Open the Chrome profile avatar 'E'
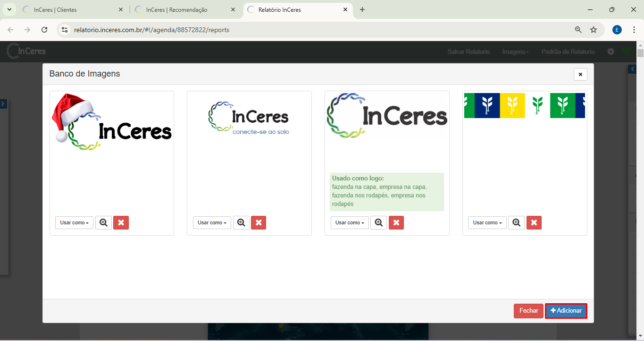The height and width of the screenshot is (341, 644). click(617, 30)
